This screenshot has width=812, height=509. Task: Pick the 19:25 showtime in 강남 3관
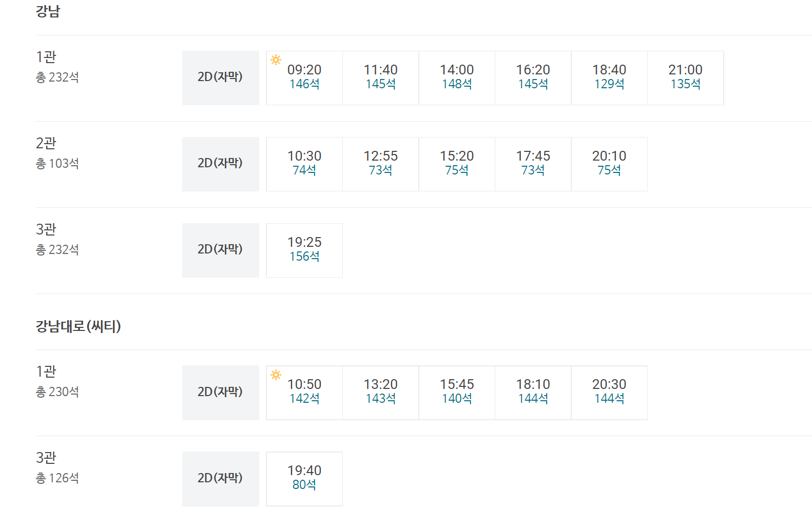(304, 250)
